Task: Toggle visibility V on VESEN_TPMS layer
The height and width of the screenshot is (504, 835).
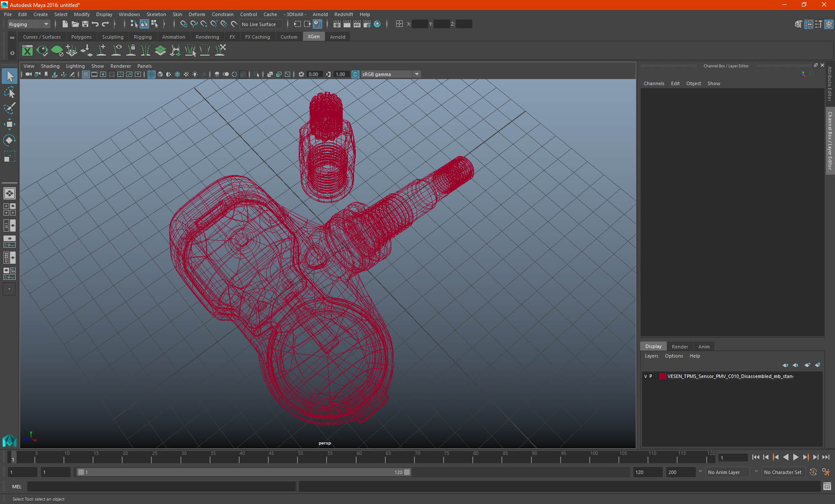Action: tap(645, 376)
